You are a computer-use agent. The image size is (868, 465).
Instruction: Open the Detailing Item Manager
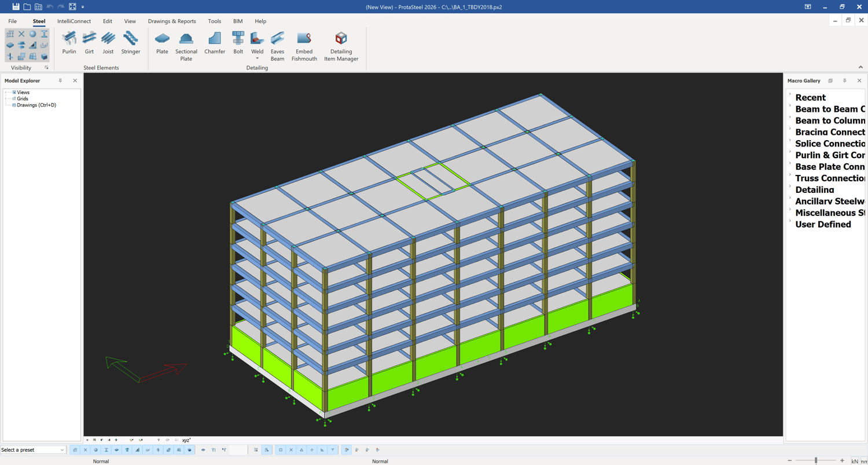[x=341, y=46]
